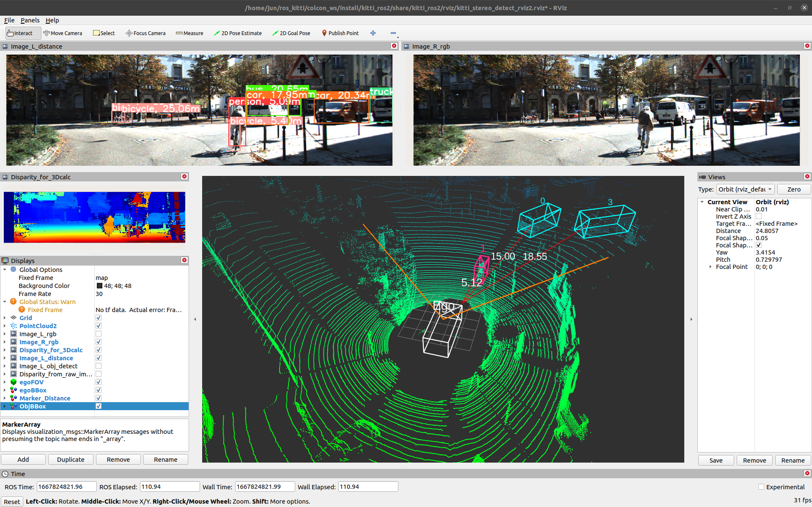The width and height of the screenshot is (812, 507).
Task: Open the Panels menu
Action: tap(30, 20)
